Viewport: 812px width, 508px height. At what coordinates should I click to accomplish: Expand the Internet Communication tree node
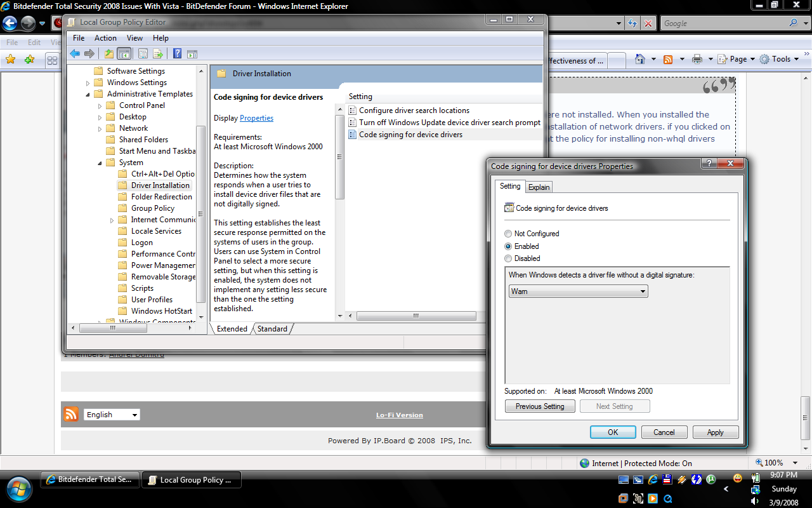[112, 220]
